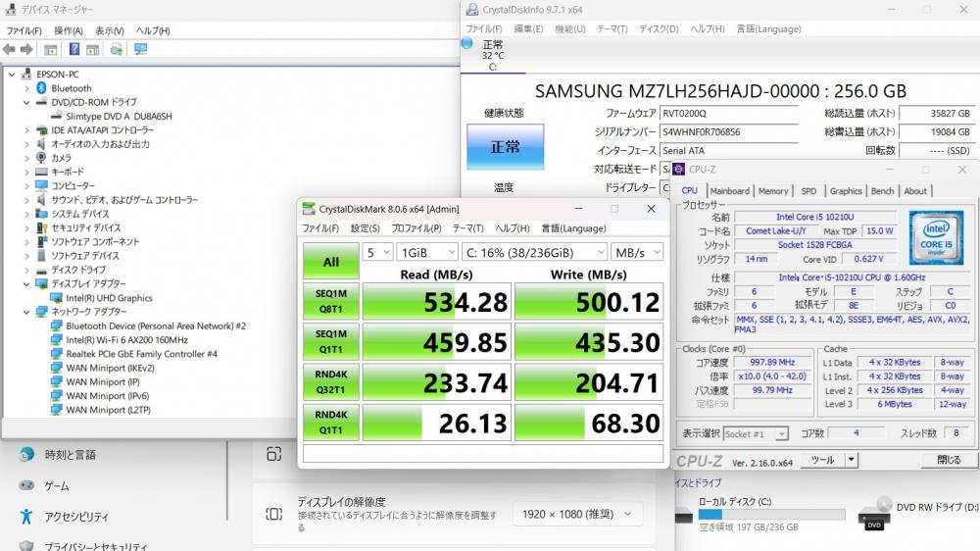Run the SEQ1M Q8T1 test
The height and width of the screenshot is (551, 980).
click(331, 301)
